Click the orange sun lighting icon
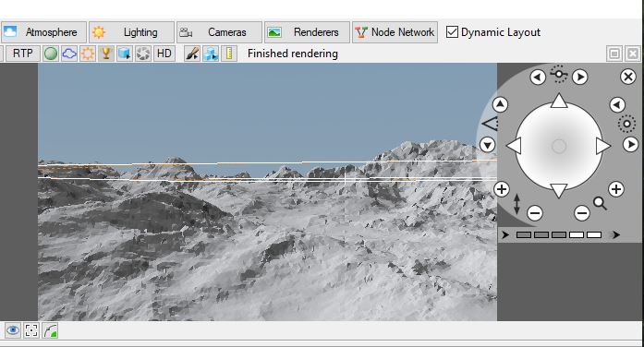Image resolution: width=644 pixels, height=347 pixels. 88,54
